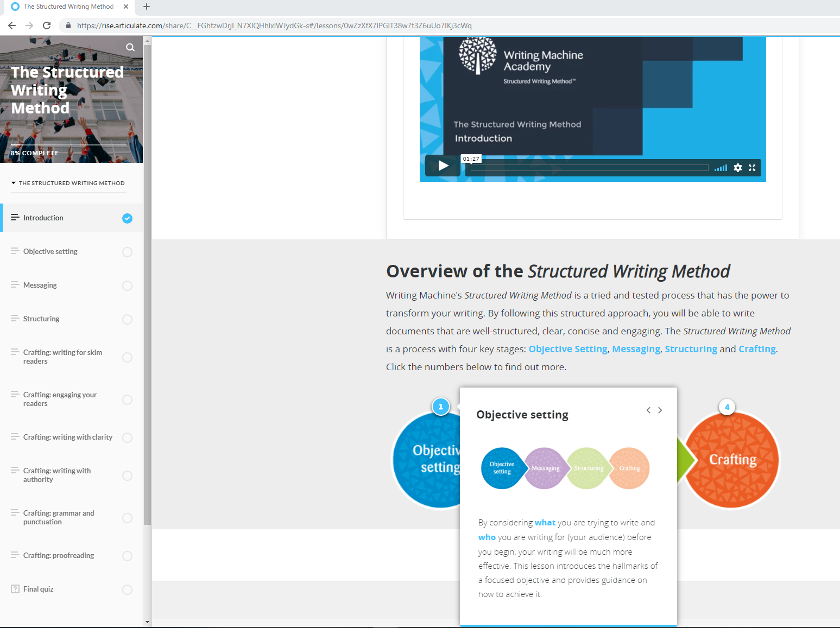Image resolution: width=840 pixels, height=628 pixels.
Task: Click The Structured Writing Method course title
Action: pyautogui.click(x=67, y=90)
